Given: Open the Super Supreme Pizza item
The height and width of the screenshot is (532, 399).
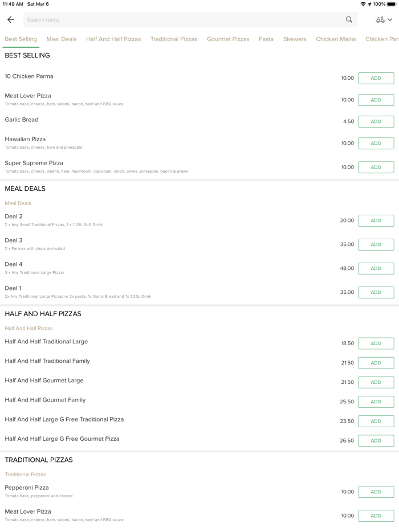Looking at the screenshot, I should point(34,163).
